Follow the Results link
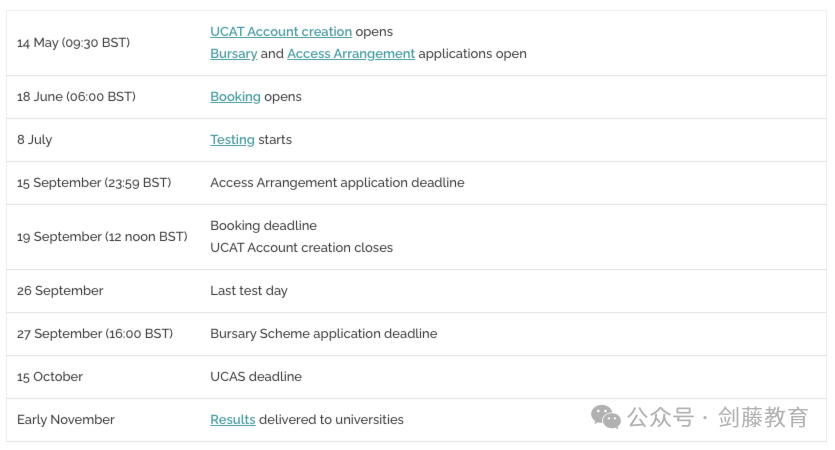835x450 pixels. [233, 420]
